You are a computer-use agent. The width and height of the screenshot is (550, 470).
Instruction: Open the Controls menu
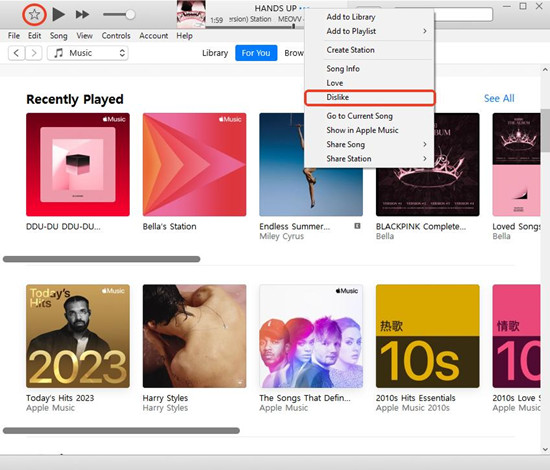(116, 36)
